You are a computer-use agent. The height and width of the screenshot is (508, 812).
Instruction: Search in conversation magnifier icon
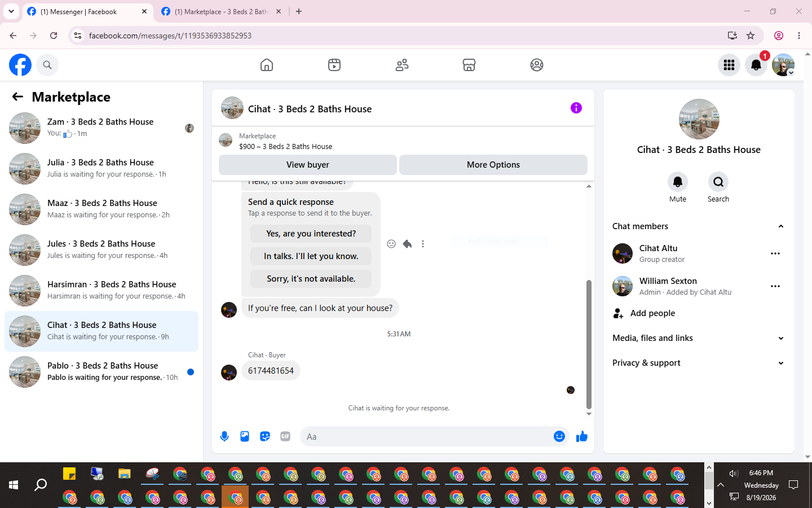pyautogui.click(x=718, y=182)
